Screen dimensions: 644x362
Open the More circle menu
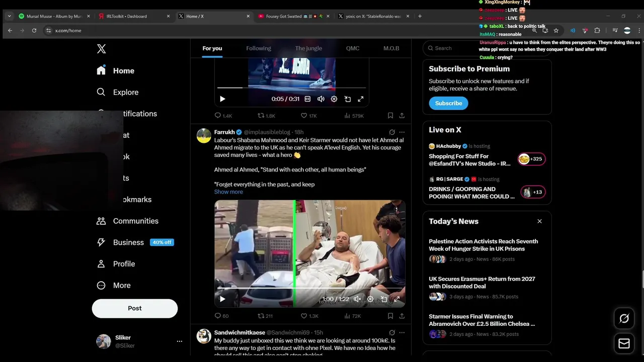click(101, 285)
